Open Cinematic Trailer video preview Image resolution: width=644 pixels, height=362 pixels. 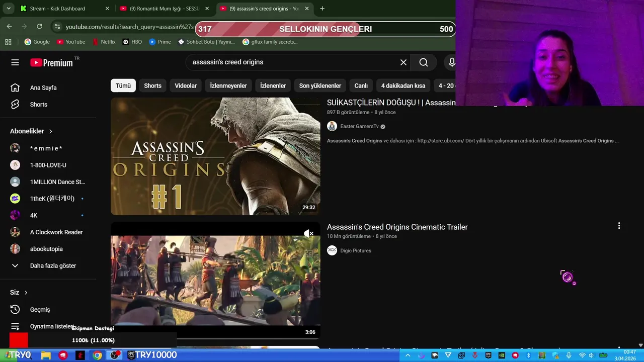215,280
